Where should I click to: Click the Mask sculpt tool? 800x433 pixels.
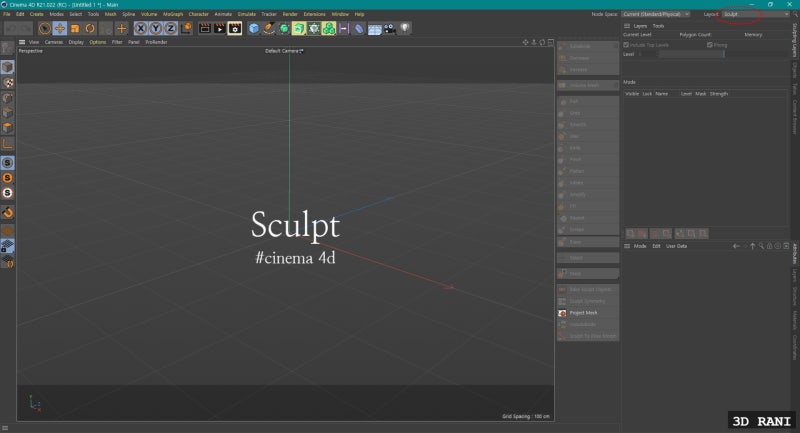pos(588,274)
